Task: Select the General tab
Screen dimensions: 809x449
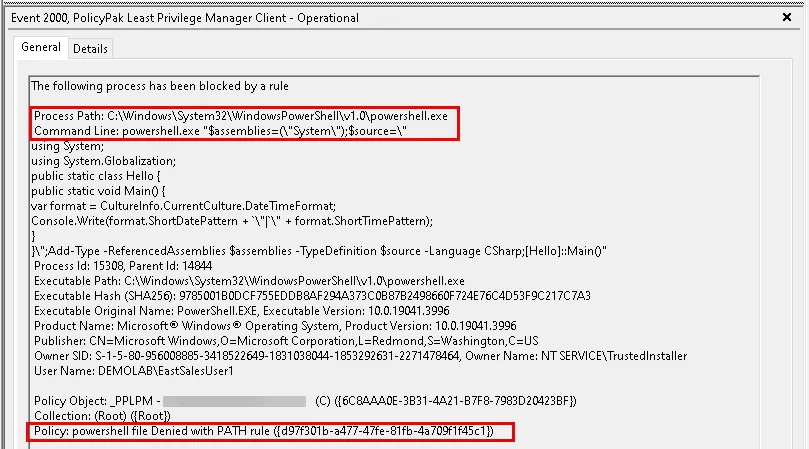Action: tap(41, 47)
